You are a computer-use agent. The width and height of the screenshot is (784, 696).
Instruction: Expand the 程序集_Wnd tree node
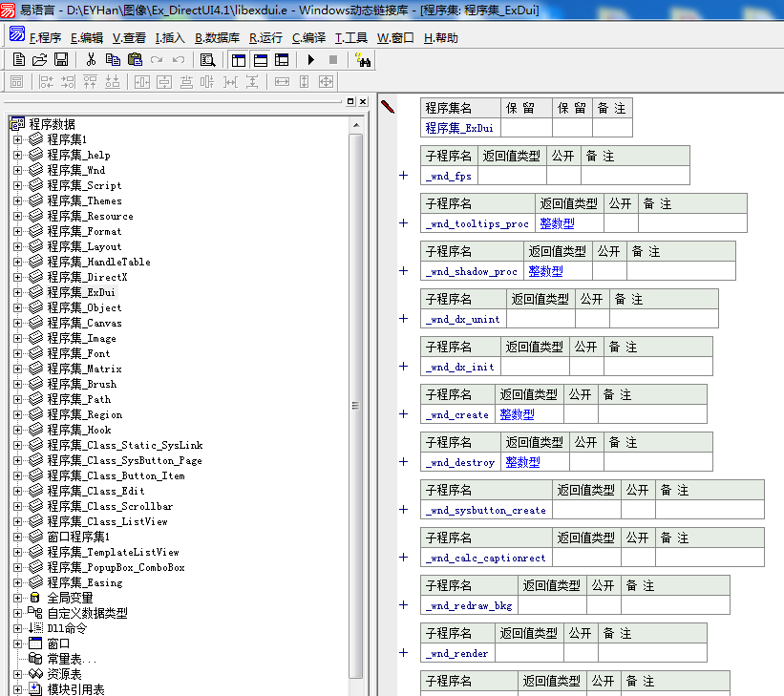tap(17, 170)
